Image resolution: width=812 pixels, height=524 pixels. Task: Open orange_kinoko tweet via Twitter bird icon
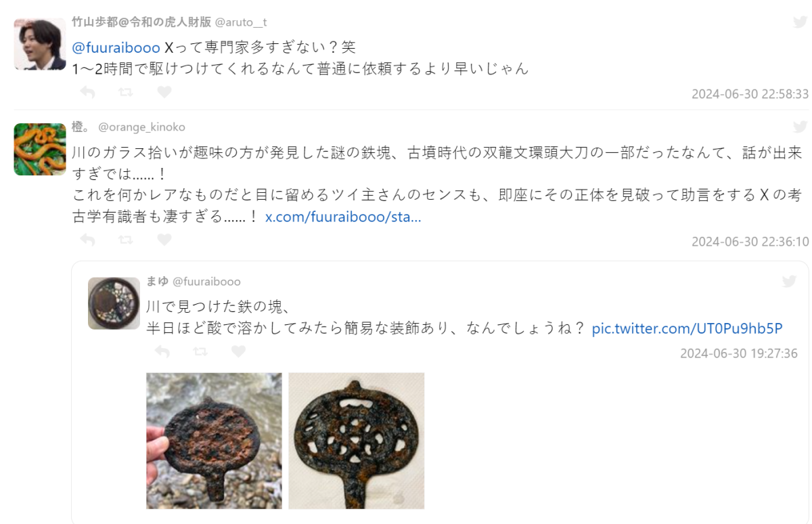pyautogui.click(x=800, y=127)
